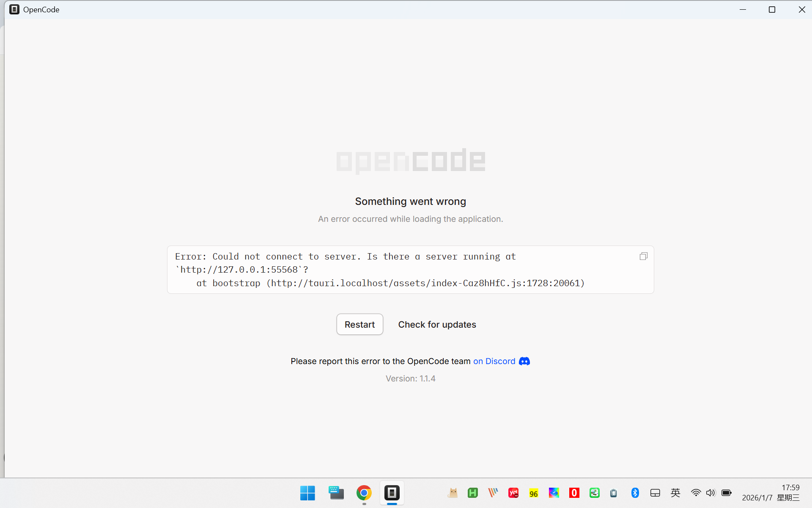The width and height of the screenshot is (812, 508).
Task: Click the red 0 tray icon
Action: pos(574,493)
